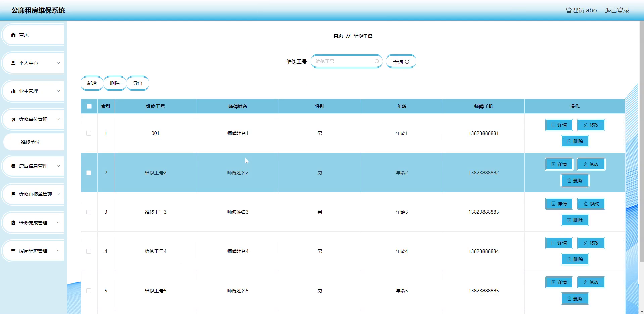The width and height of the screenshot is (644, 314).
Task: Click the icon beside 房屋信息管理
Action: tap(13, 166)
